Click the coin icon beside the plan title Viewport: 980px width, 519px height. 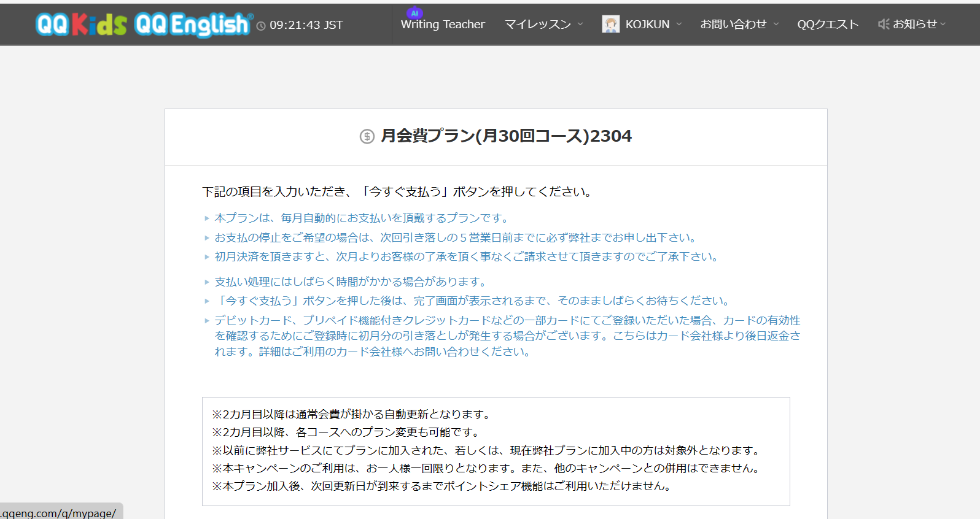click(367, 136)
